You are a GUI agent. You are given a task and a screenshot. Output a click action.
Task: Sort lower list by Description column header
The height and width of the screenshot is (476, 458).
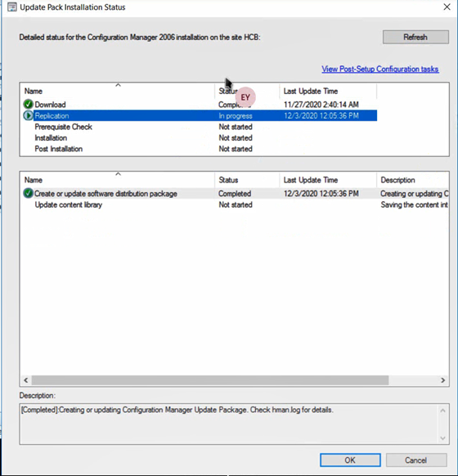click(x=413, y=180)
